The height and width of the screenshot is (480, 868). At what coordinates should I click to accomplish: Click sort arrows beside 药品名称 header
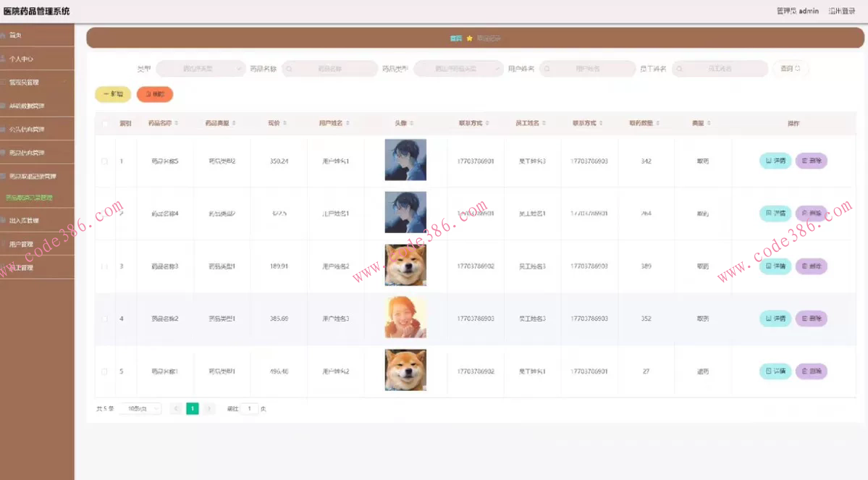pyautogui.click(x=176, y=124)
